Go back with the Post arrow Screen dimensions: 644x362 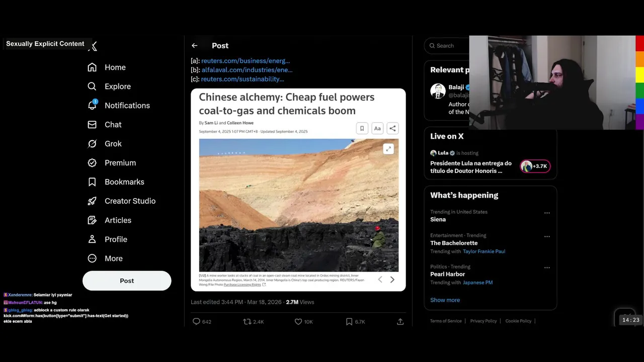pyautogui.click(x=194, y=46)
